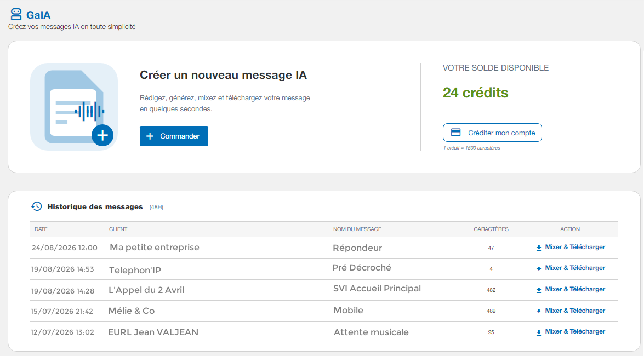Mixer & Télécharger for Ma petite entreprise

[571, 247]
